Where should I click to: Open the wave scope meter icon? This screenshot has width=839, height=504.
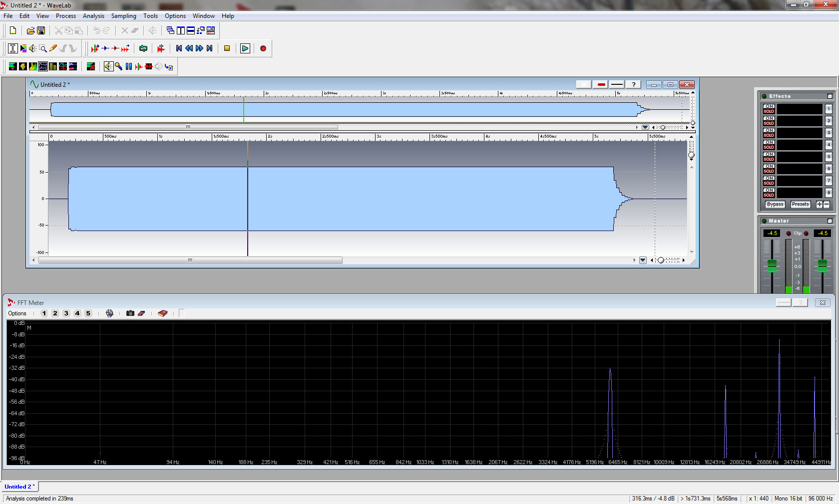73,66
